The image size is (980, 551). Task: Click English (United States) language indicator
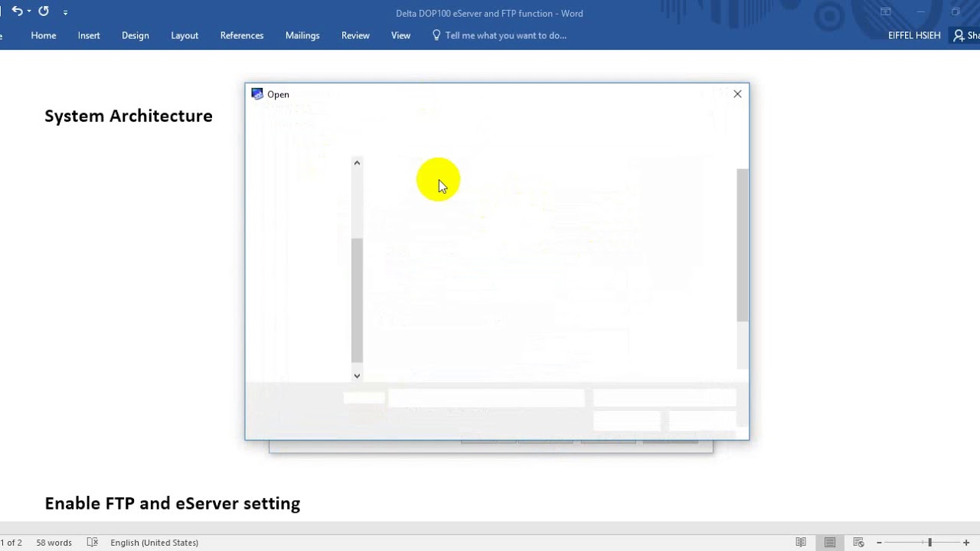pos(154,543)
